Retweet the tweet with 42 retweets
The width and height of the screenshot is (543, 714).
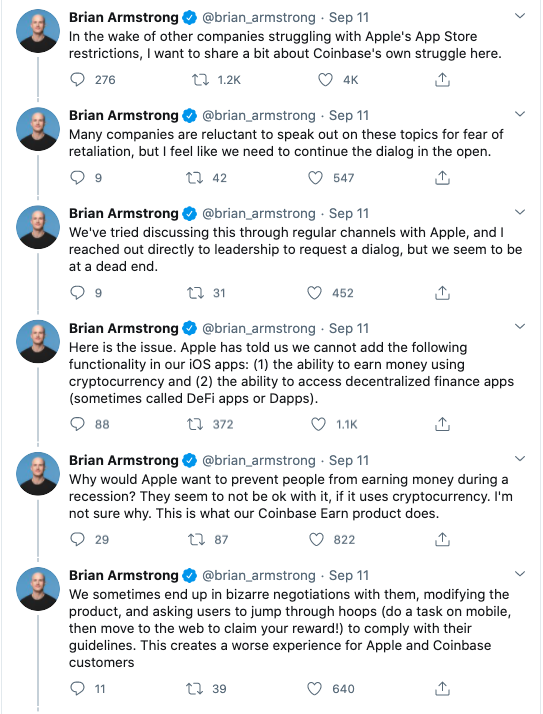coord(195,178)
